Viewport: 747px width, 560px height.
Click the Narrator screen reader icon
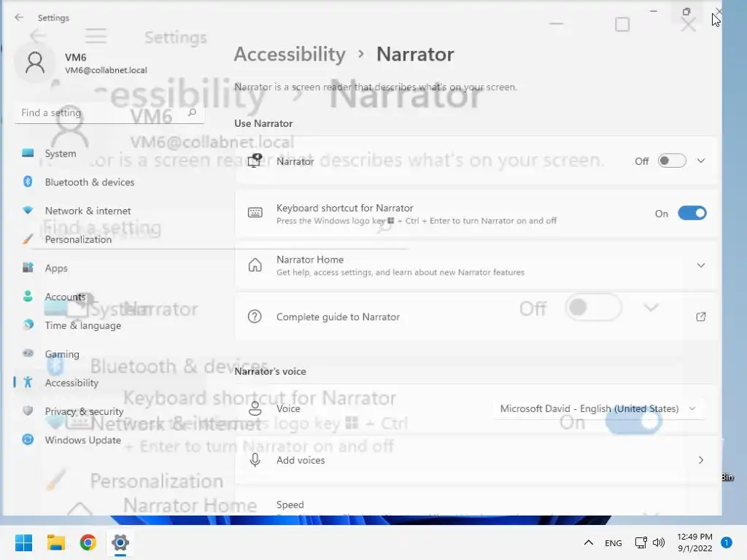[x=255, y=161]
